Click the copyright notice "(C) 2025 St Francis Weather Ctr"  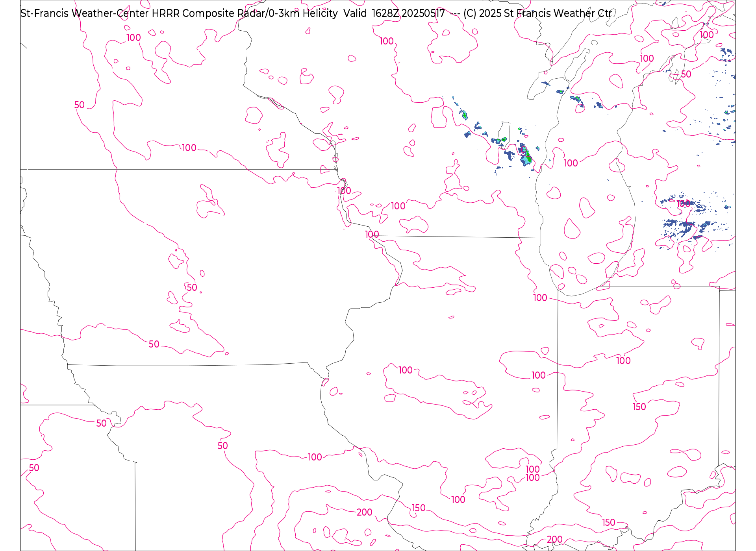coord(537,14)
